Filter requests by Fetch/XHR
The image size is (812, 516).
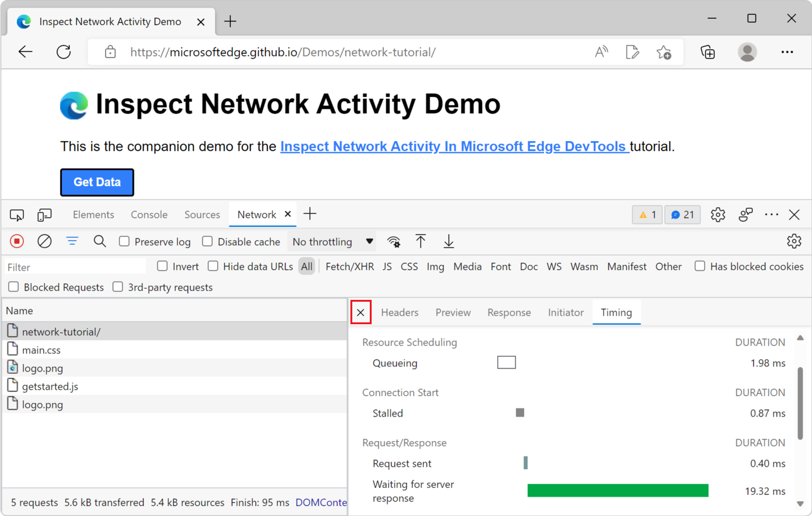point(350,267)
